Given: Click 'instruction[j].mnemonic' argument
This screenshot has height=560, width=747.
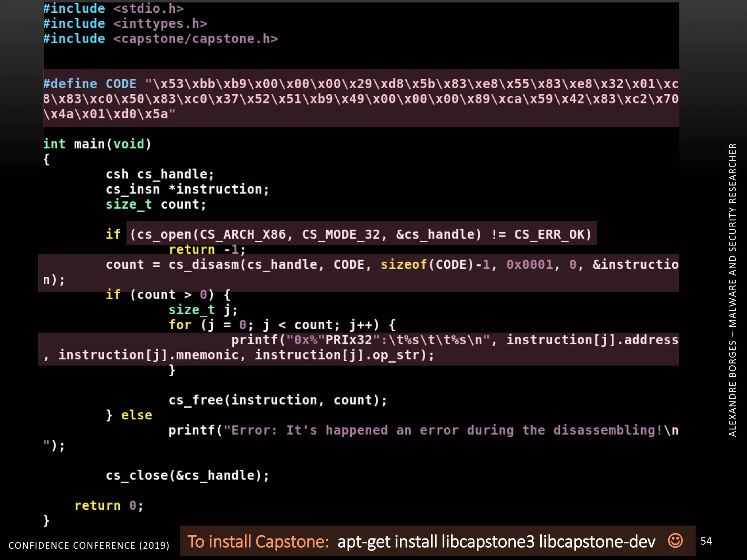Looking at the screenshot, I should [x=148, y=355].
